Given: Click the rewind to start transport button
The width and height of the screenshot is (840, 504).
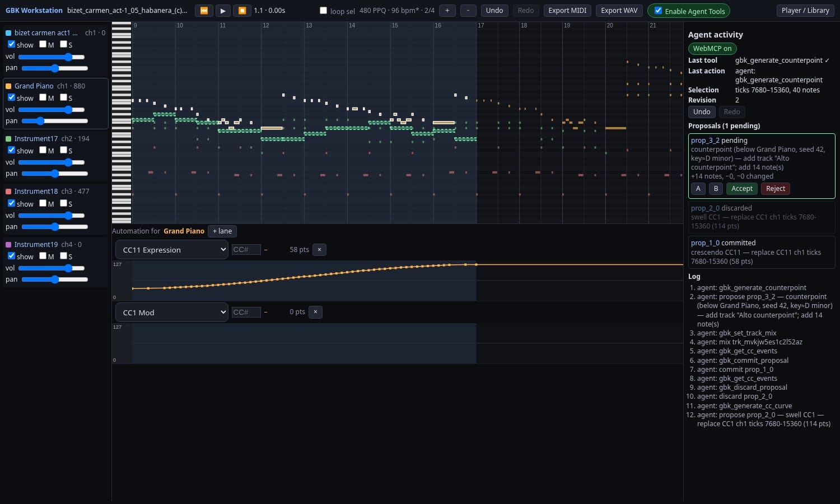Looking at the screenshot, I should (204, 11).
